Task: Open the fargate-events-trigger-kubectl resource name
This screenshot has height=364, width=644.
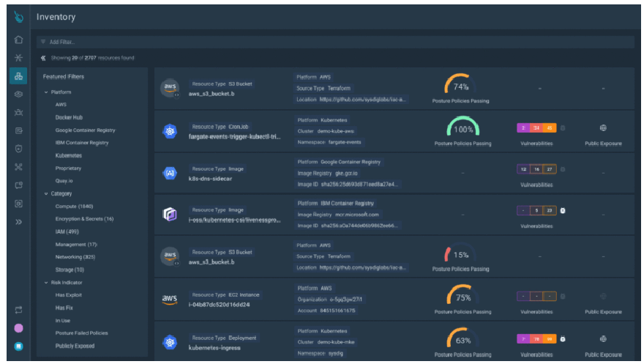Action: (234, 137)
